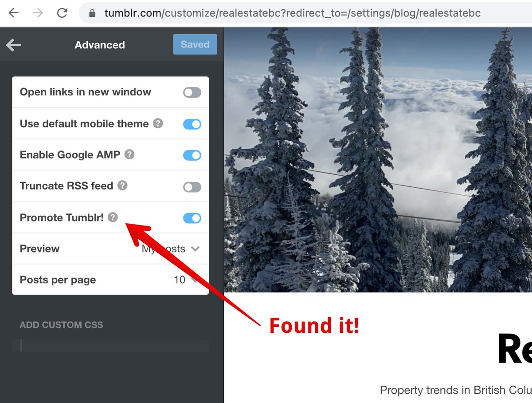Open help for Use default mobile theme
Viewport: 532px width, 403px height.
[158, 123]
